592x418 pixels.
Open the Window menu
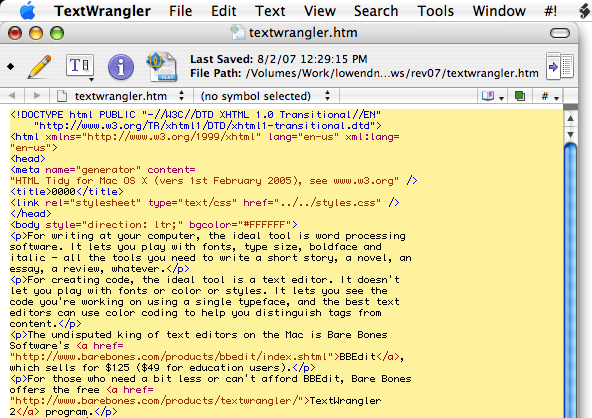tap(499, 11)
